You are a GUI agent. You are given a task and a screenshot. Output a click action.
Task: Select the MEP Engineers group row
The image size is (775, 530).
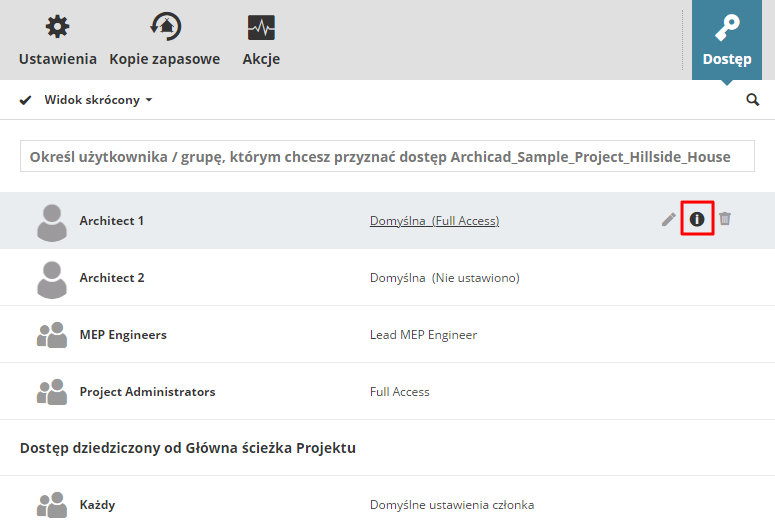pyautogui.click(x=123, y=335)
